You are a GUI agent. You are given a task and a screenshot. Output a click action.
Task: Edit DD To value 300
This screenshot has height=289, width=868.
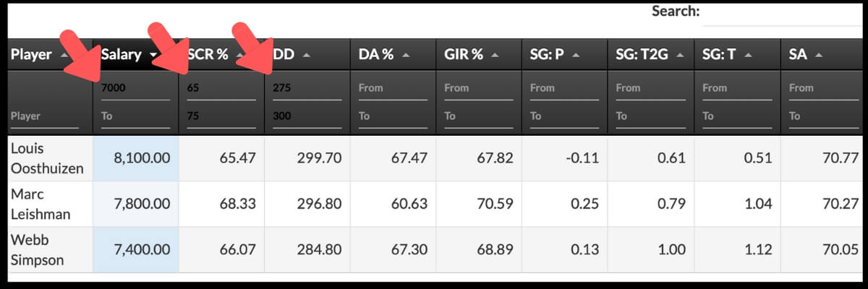[307, 116]
